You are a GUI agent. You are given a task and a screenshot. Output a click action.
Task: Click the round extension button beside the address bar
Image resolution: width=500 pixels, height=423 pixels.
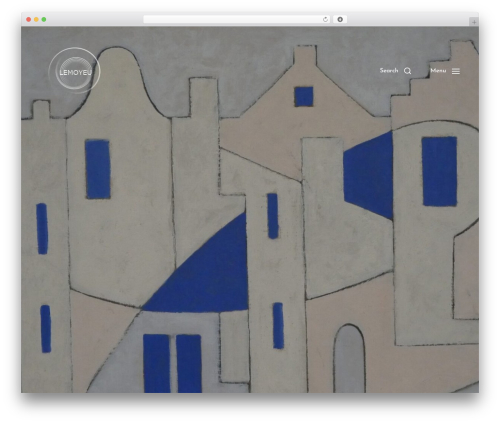tap(340, 19)
